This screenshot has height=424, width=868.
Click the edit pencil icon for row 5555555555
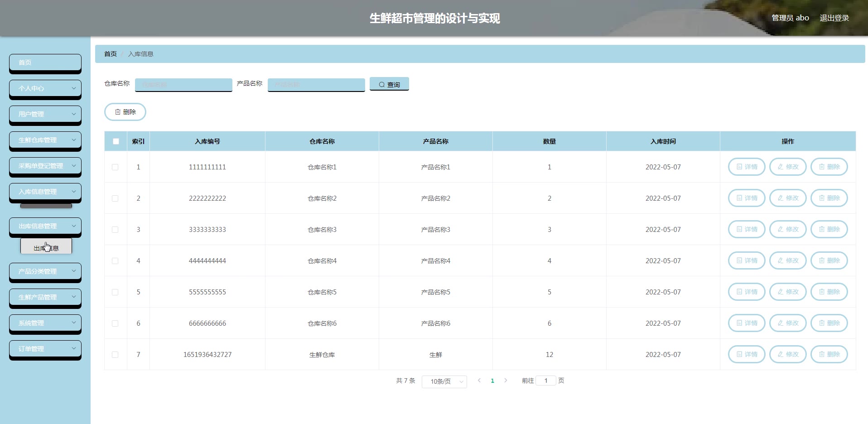coord(781,292)
